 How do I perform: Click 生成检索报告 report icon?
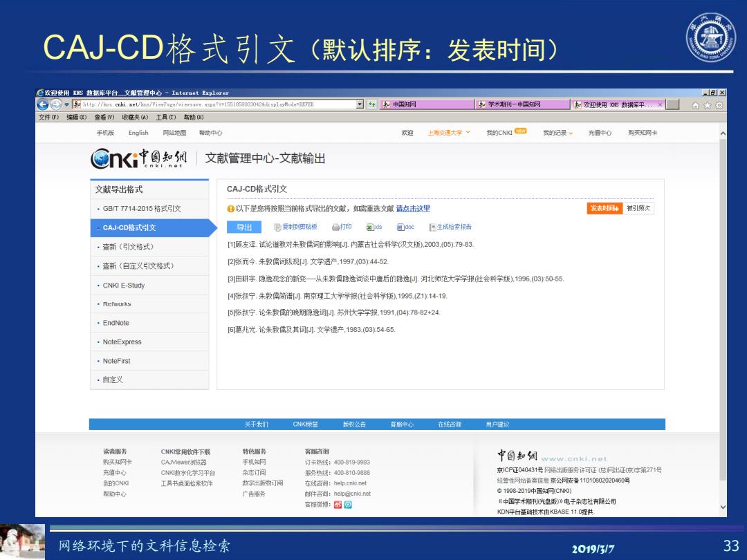(x=450, y=227)
